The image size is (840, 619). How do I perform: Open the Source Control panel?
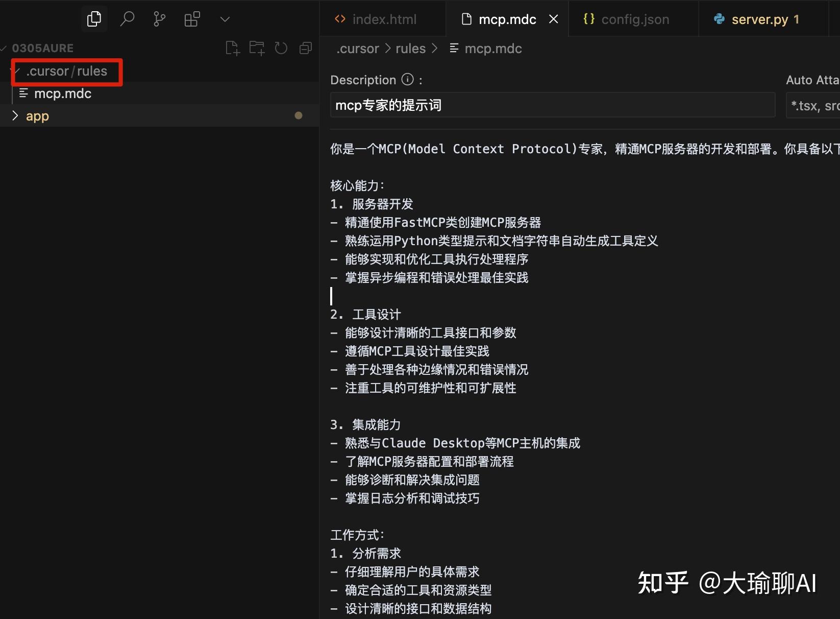pos(159,19)
